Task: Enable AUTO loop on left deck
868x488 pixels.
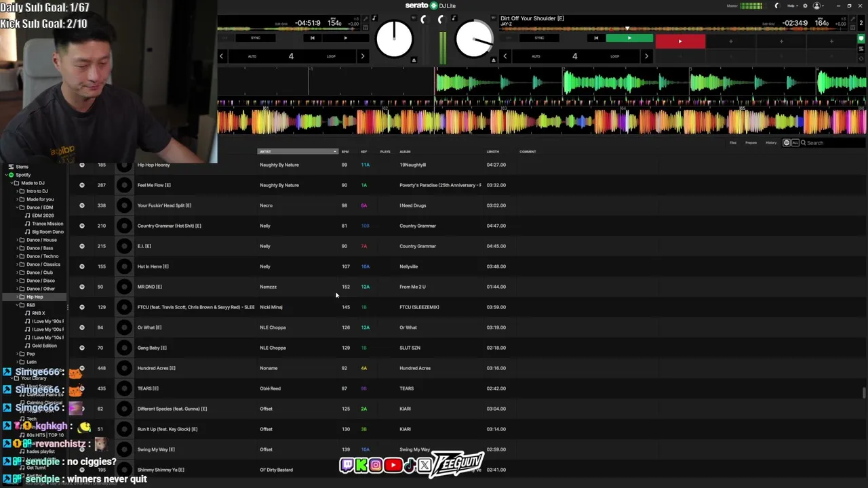Action: click(252, 56)
